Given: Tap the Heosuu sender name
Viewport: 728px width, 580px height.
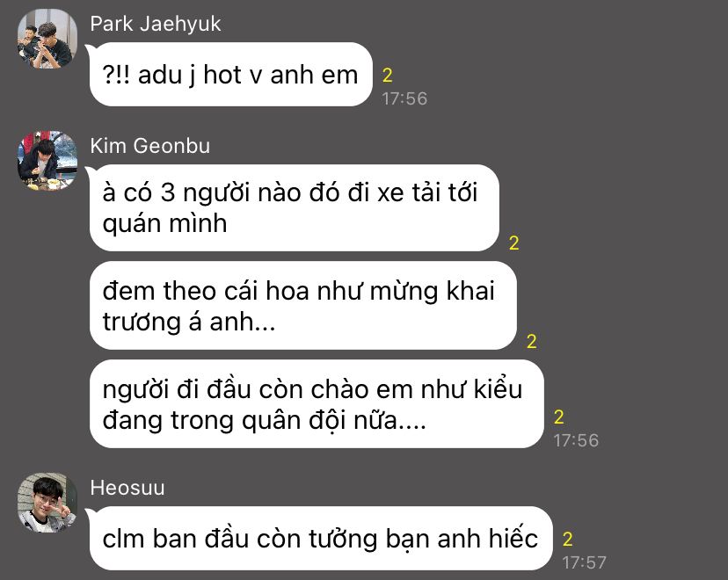Looking at the screenshot, I should (127, 488).
